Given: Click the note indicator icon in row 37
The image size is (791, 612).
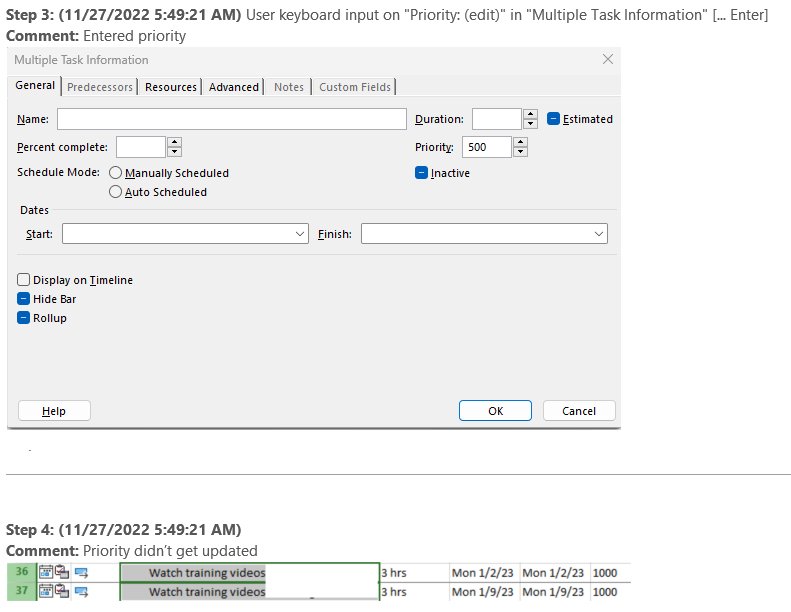Looking at the screenshot, I should click(62, 591).
